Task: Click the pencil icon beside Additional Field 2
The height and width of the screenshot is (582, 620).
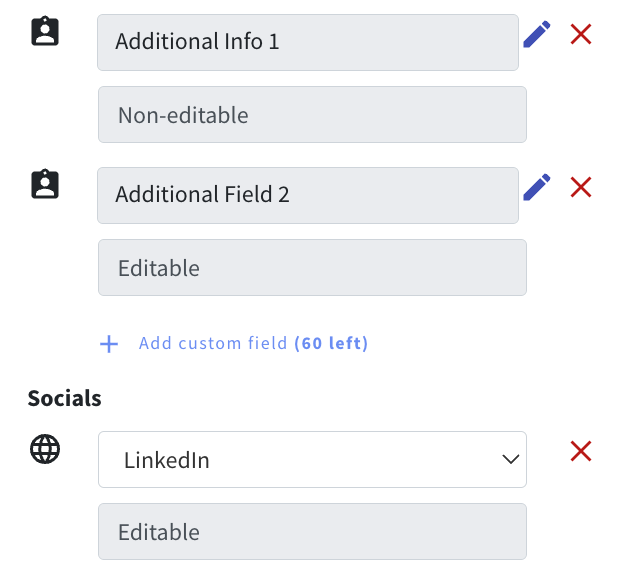Action: click(x=537, y=187)
